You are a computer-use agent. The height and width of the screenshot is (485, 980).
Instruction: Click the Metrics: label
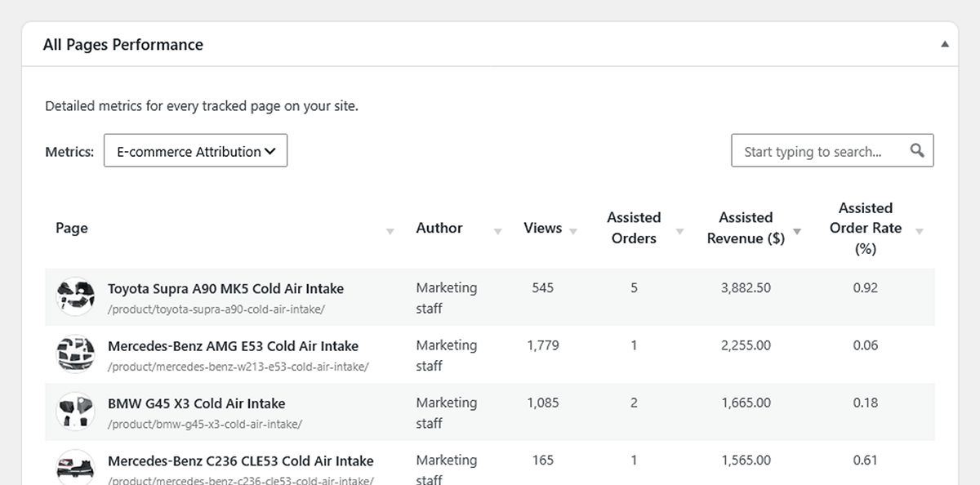69,152
